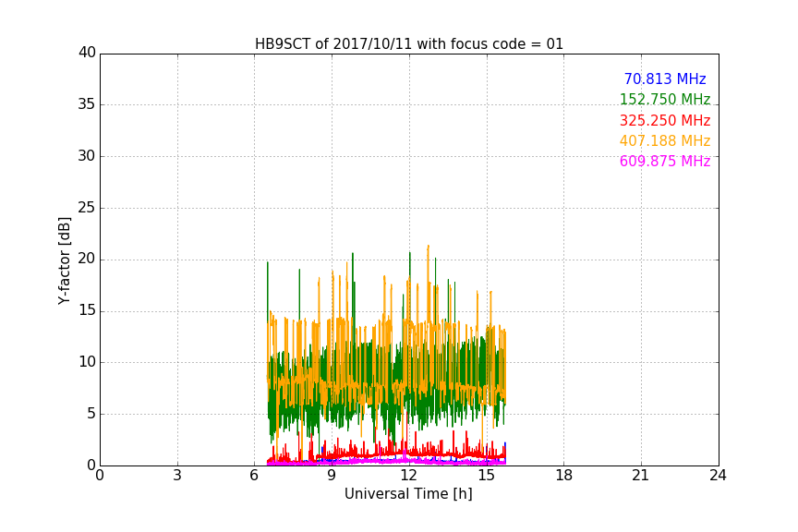Click the y-axis tick value 25

(x=87, y=207)
